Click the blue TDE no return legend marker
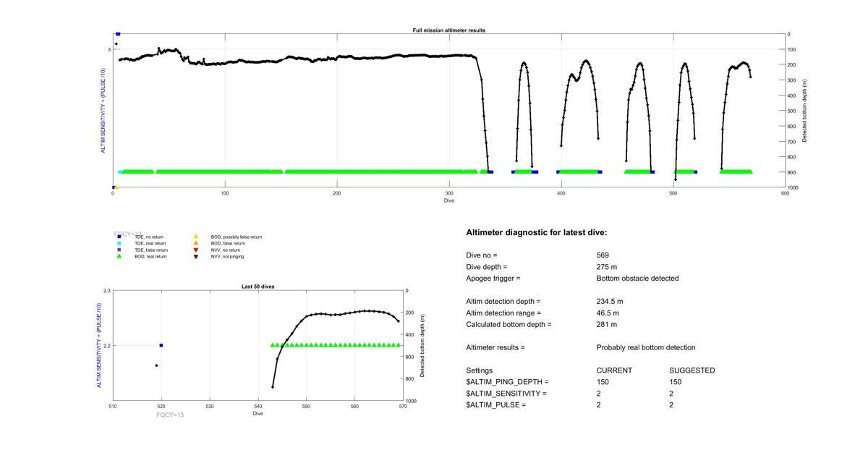The image size is (868, 450). click(119, 237)
